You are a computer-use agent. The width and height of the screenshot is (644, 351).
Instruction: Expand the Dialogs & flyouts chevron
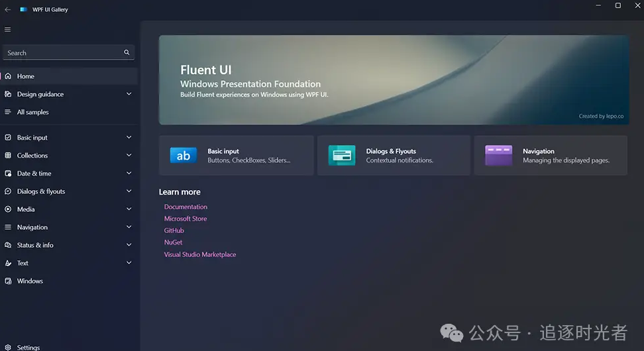pyautogui.click(x=129, y=191)
